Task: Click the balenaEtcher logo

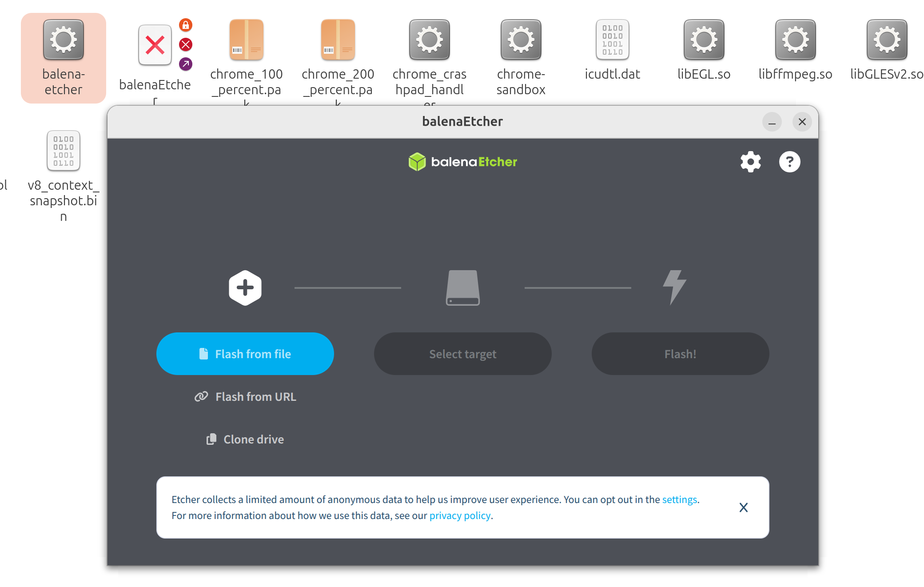Action: [463, 162]
